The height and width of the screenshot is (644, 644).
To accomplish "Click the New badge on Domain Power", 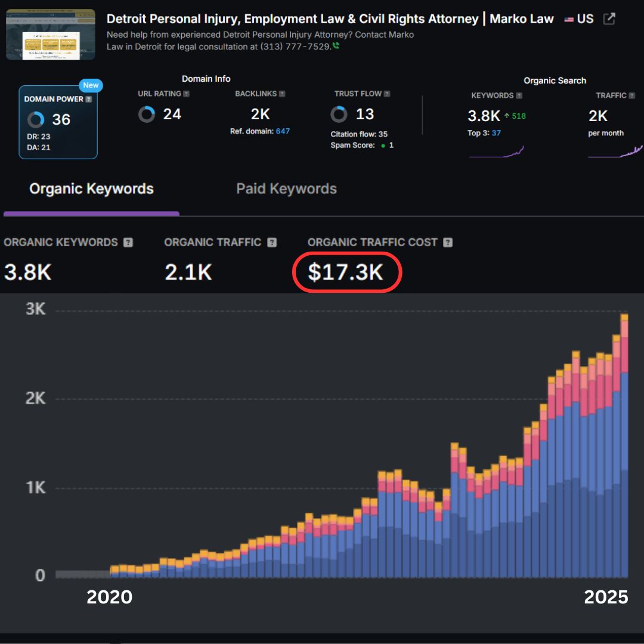I will point(91,85).
